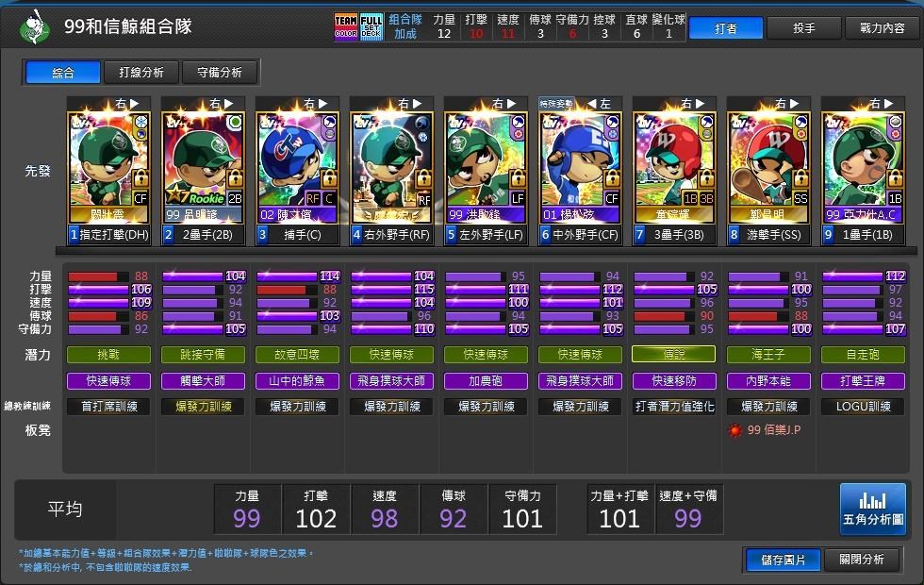Expand the 特殊變動 label on the center fielder card

(558, 104)
